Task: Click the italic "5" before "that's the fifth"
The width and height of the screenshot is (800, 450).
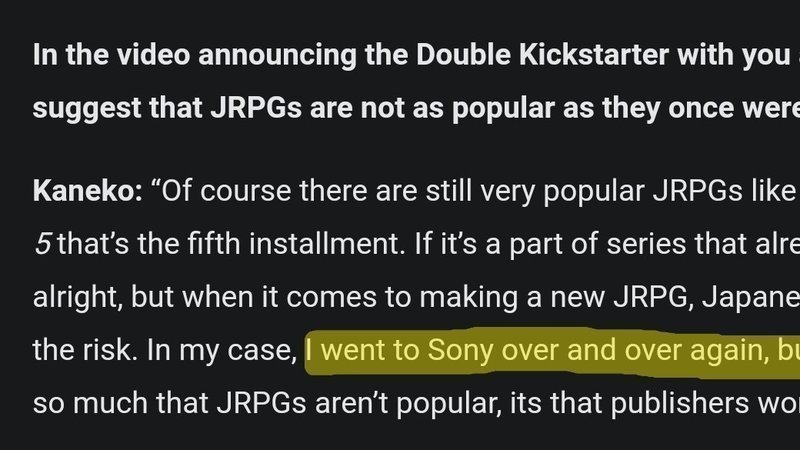Action: (x=42, y=244)
